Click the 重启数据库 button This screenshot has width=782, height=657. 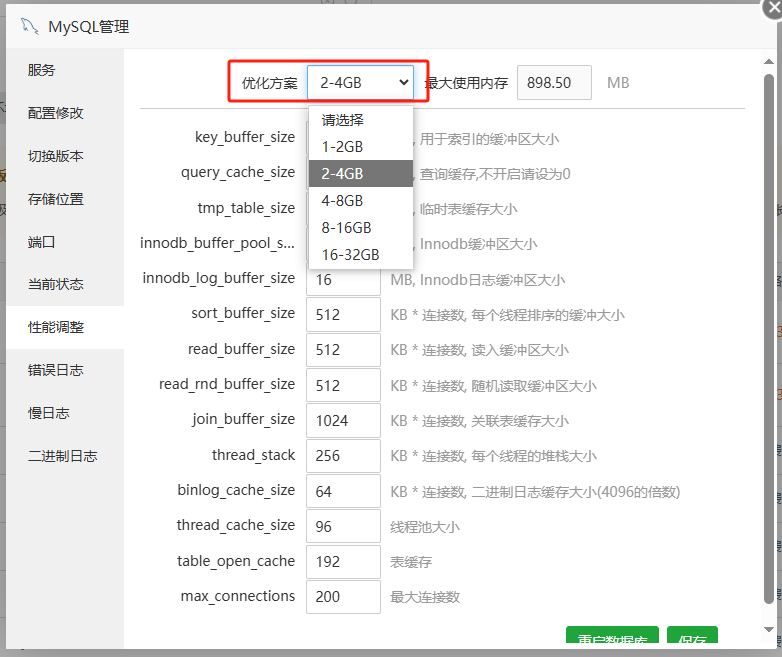612,635
